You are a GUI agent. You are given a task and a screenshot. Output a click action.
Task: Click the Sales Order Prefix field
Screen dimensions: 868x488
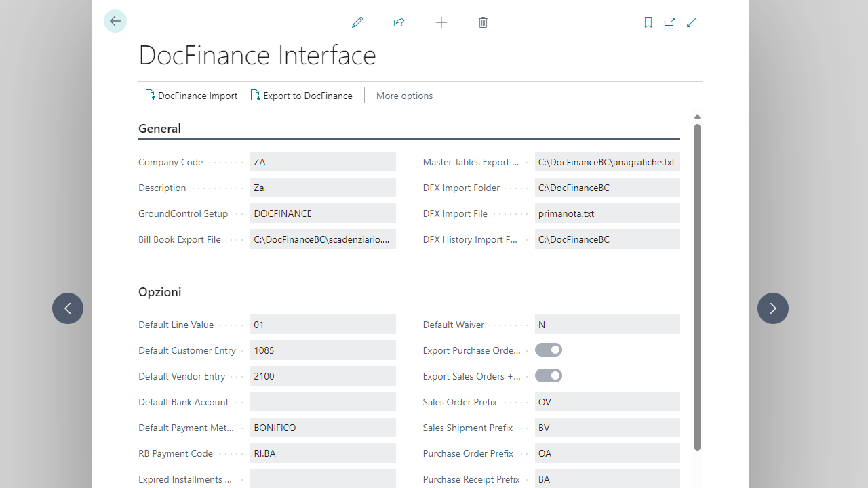608,402
